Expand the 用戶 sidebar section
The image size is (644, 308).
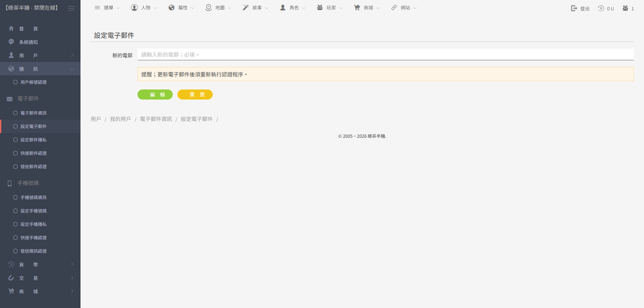[x=40, y=56]
